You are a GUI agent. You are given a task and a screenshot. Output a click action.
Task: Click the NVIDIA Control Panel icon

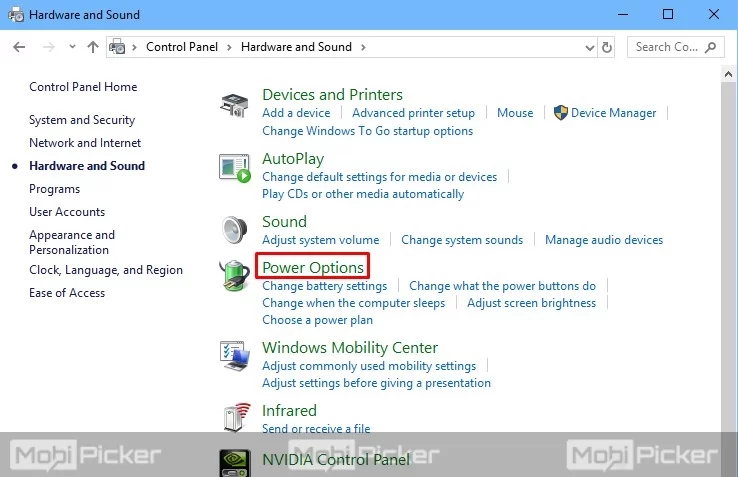coord(234,462)
